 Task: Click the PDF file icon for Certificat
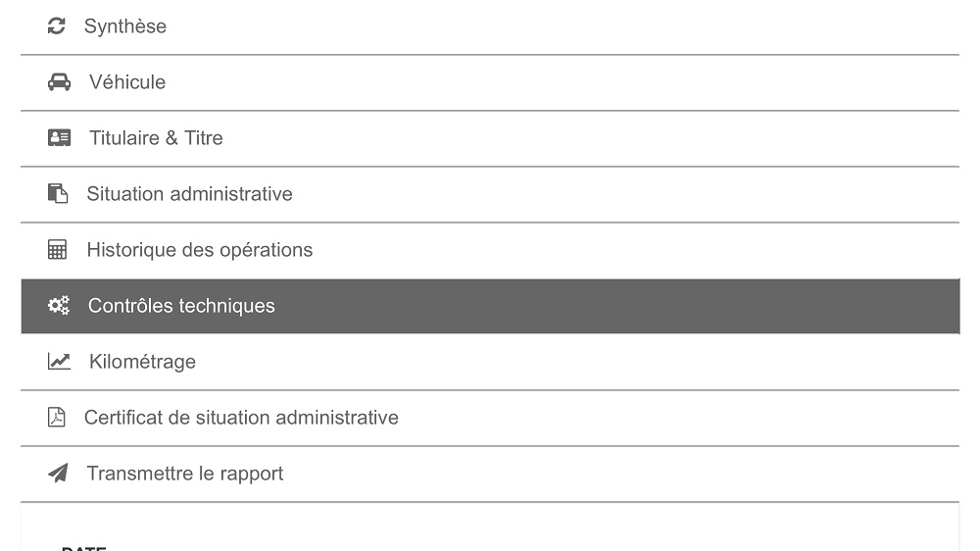pos(56,417)
